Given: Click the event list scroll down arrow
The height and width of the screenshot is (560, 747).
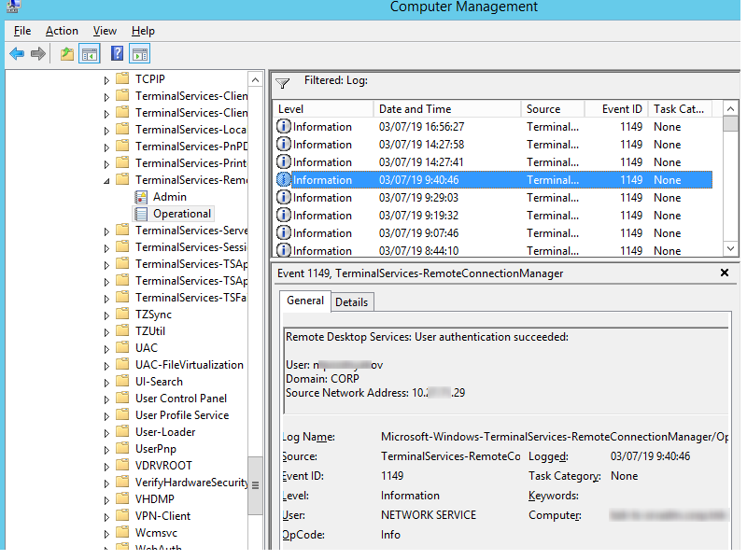Looking at the screenshot, I should tap(730, 248).
